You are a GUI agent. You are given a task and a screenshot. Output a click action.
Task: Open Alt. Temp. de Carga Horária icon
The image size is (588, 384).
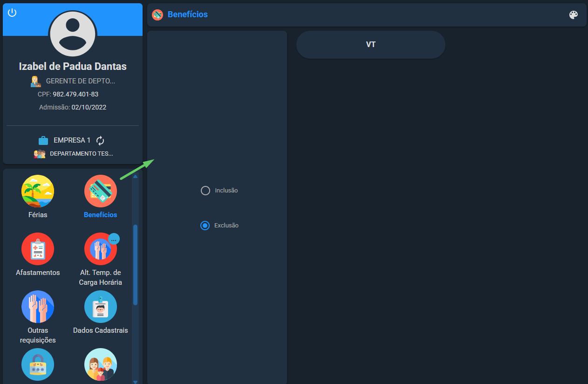[x=100, y=250]
